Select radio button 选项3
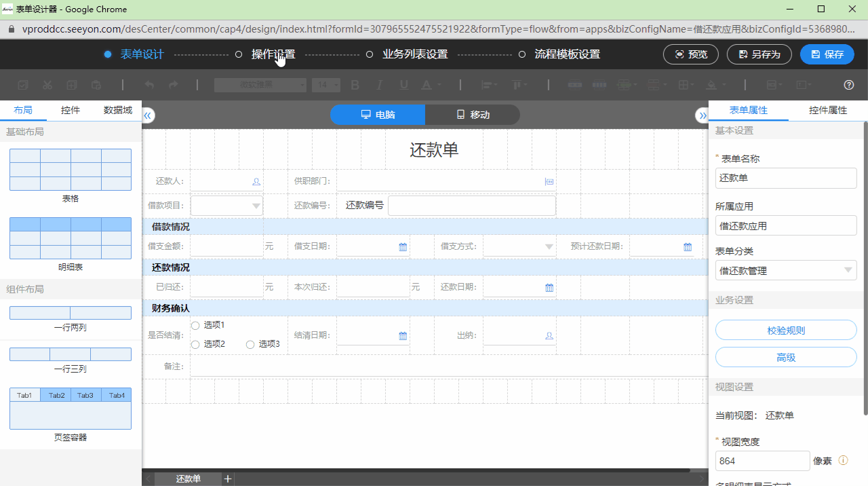Image resolution: width=868 pixels, height=486 pixels. pos(250,345)
